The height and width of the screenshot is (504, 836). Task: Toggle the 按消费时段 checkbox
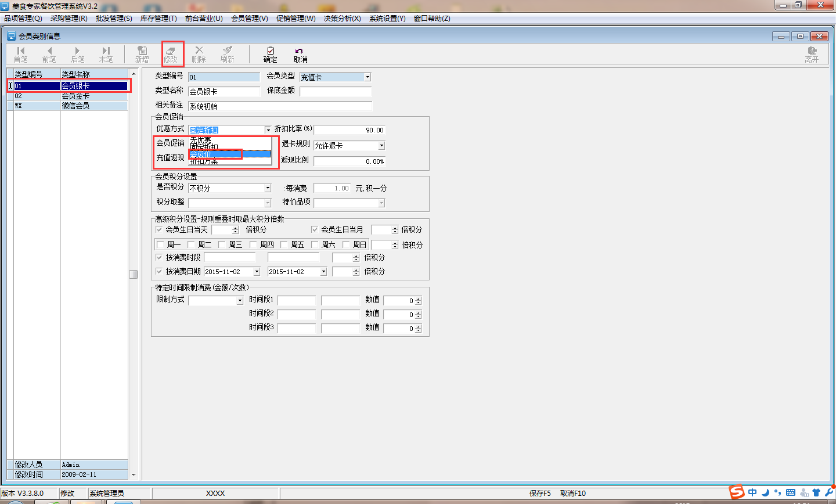[160, 257]
